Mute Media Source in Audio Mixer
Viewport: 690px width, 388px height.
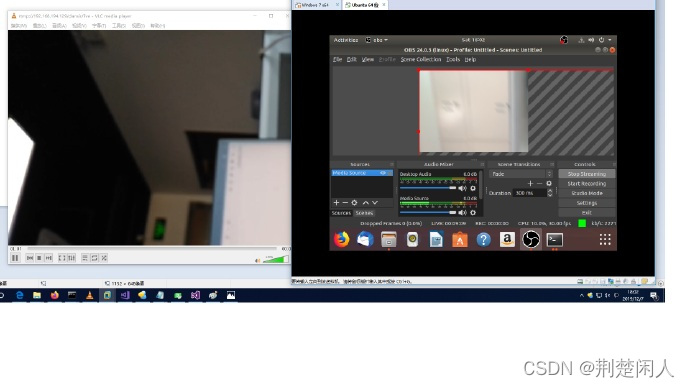pos(462,212)
